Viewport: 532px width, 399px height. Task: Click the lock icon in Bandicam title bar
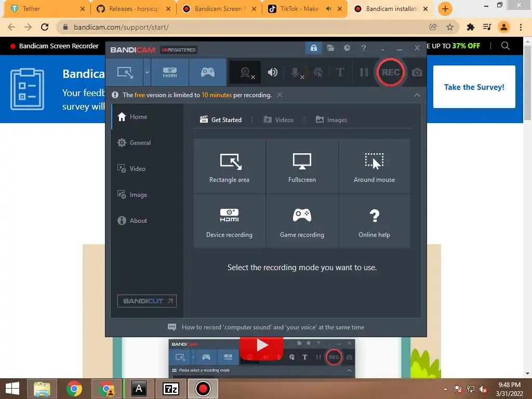pyautogui.click(x=313, y=48)
